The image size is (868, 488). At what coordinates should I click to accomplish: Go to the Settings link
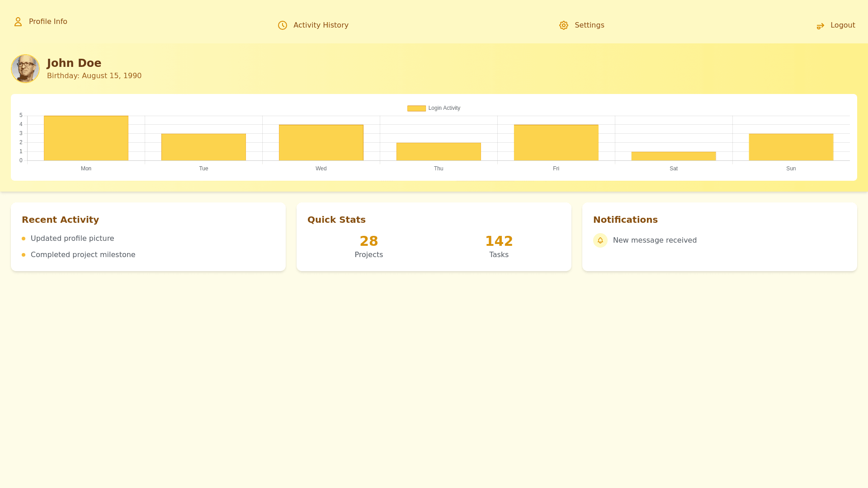(589, 25)
